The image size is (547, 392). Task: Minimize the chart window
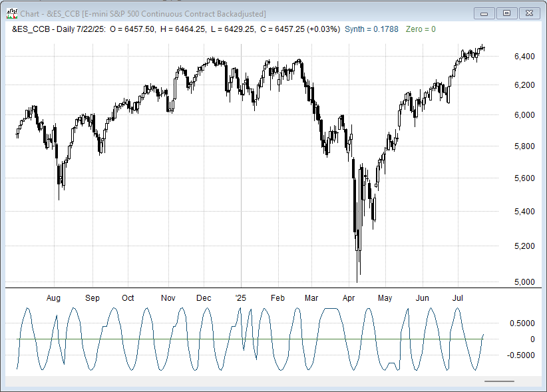[484, 13]
